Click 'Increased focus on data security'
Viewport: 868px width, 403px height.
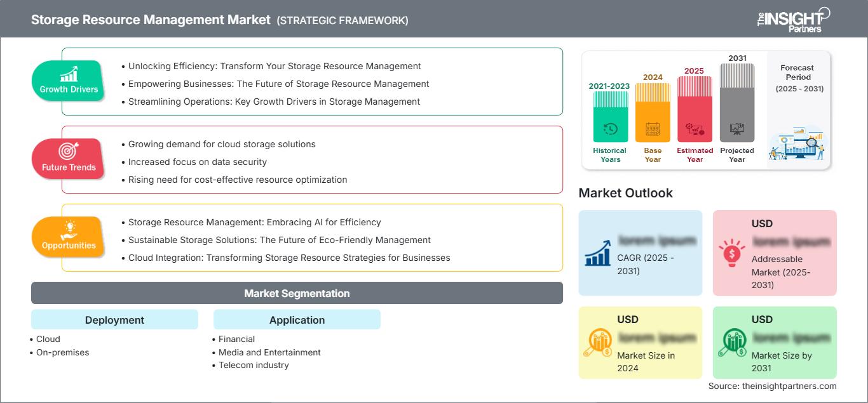click(x=198, y=162)
